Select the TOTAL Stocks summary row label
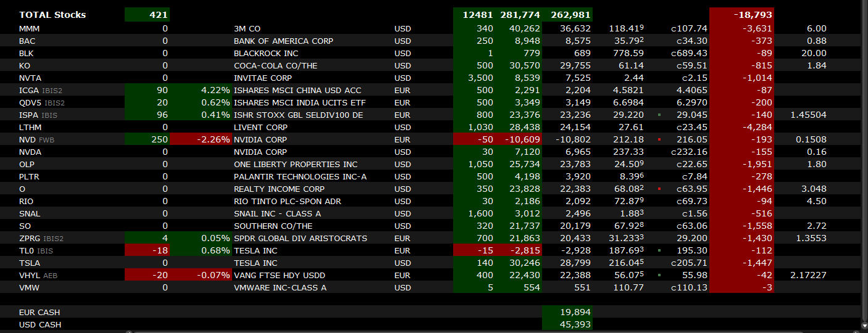 tap(52, 14)
